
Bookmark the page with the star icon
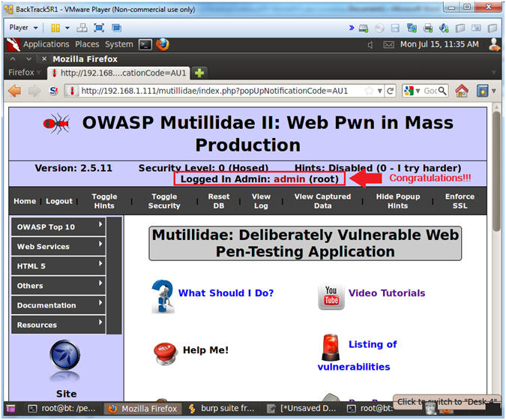(x=369, y=91)
